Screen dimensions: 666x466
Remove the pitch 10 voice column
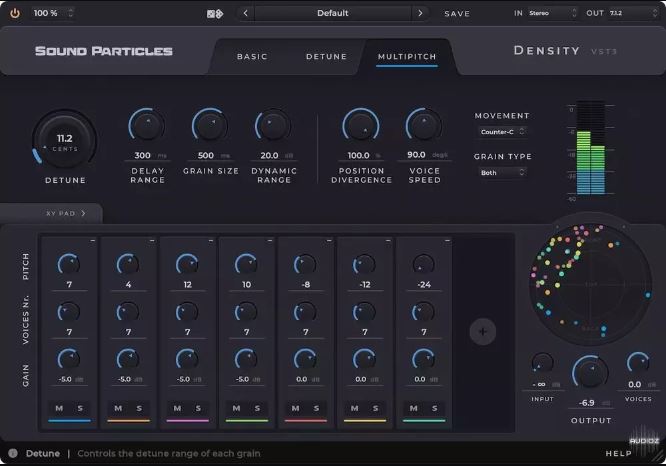point(270,241)
